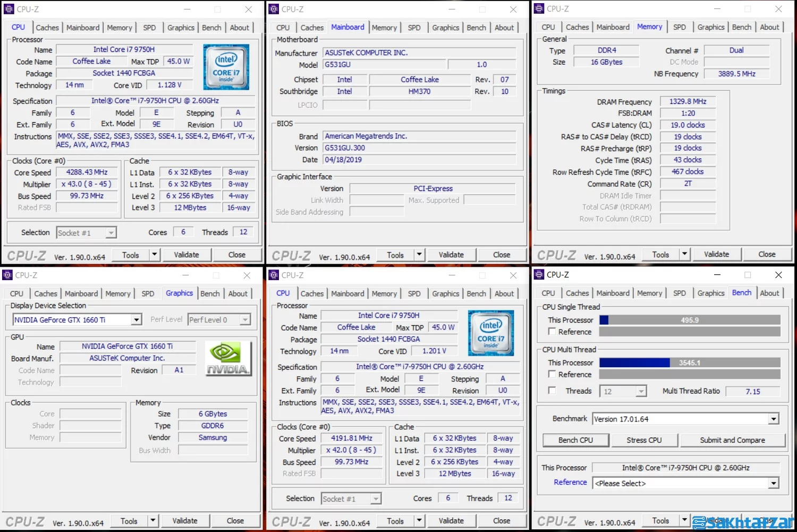Enable the Multi Thread Reference checkbox
797x532 pixels.
553,374
